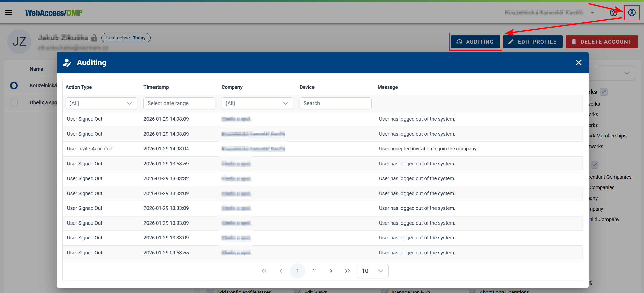Select the Obelix a spol radio button
Image resolution: width=644 pixels, height=293 pixels.
(x=14, y=102)
